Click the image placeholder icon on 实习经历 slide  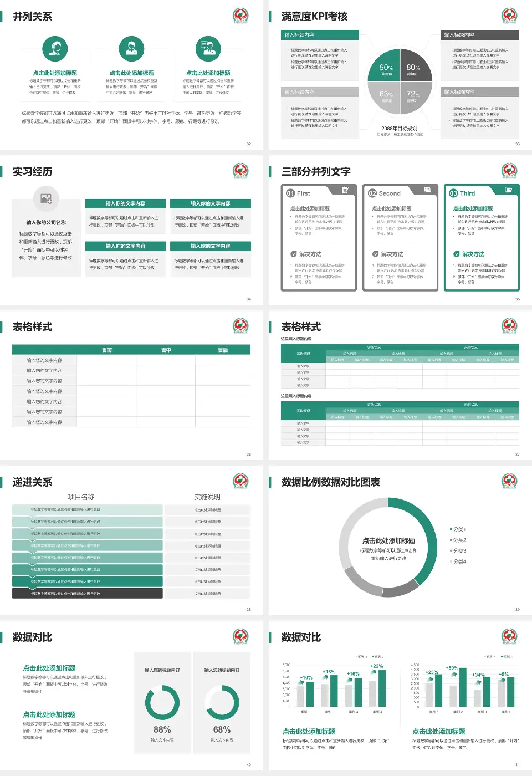[46, 198]
